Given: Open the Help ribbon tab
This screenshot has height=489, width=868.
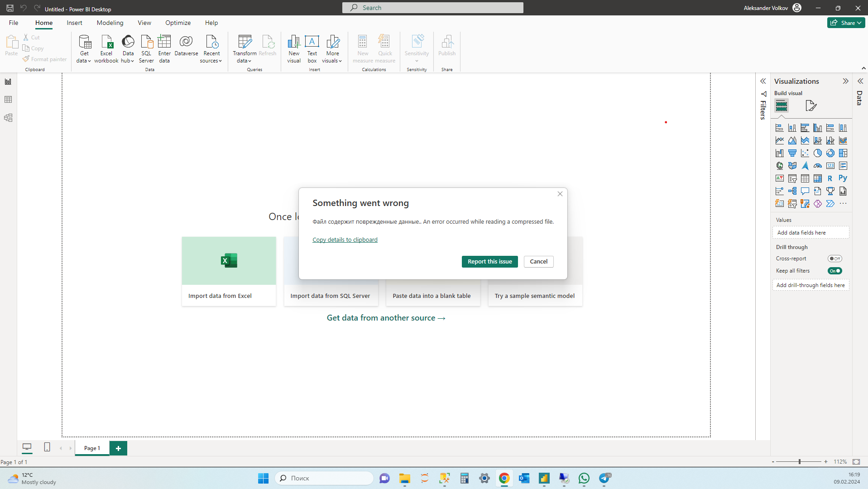Looking at the screenshot, I should 211,23.
